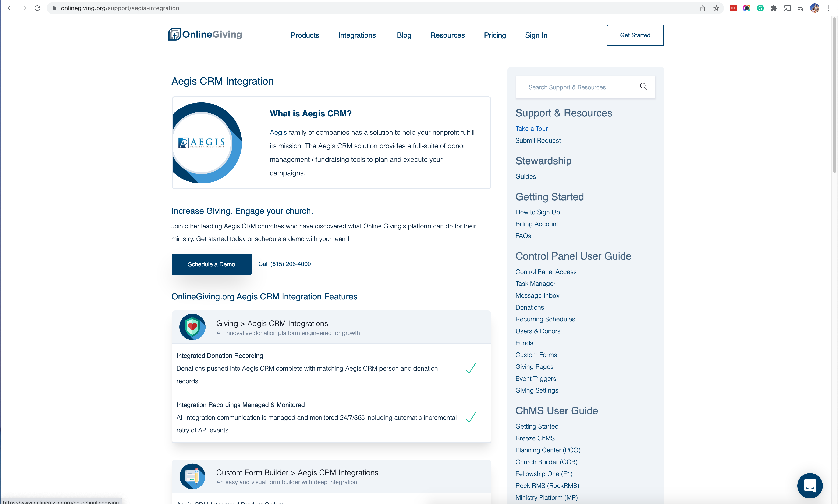Image resolution: width=838 pixels, height=504 pixels.
Task: Focus the Search Support & Resources field
Action: click(586, 87)
